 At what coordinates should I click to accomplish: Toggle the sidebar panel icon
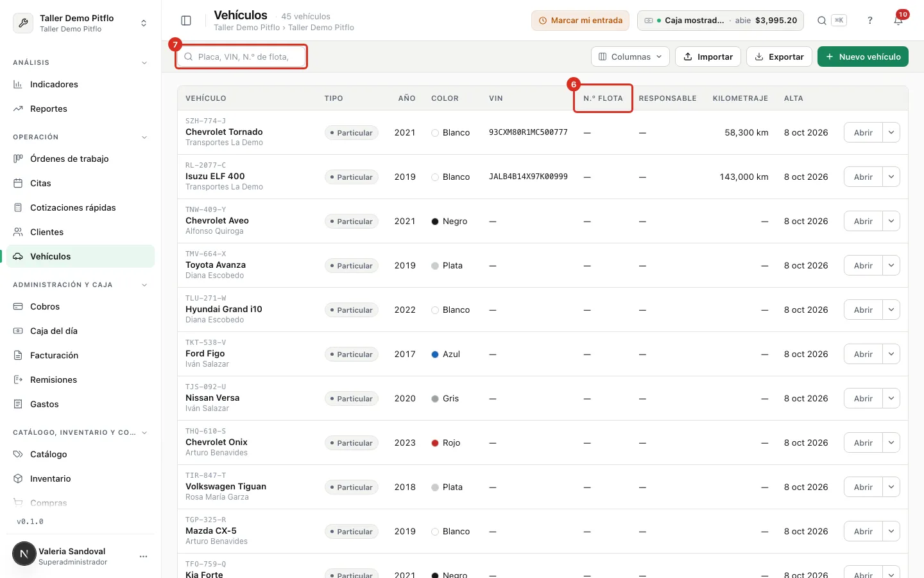pyautogui.click(x=186, y=21)
